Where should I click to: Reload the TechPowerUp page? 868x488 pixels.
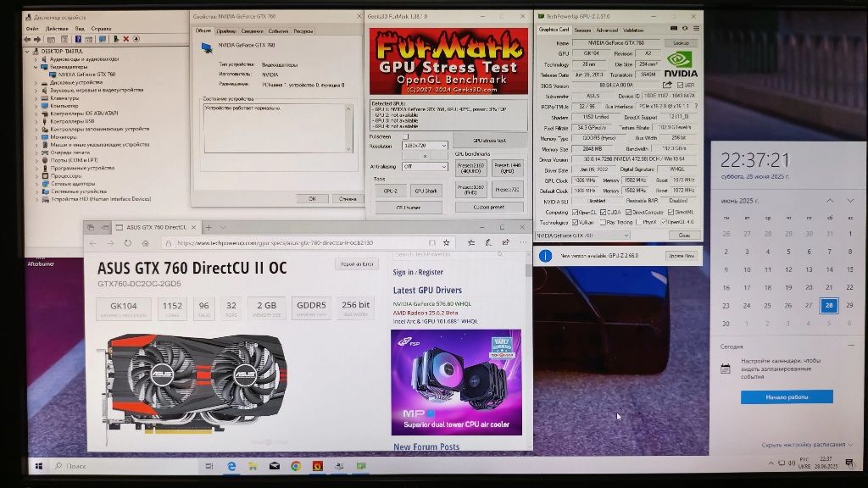coord(128,243)
